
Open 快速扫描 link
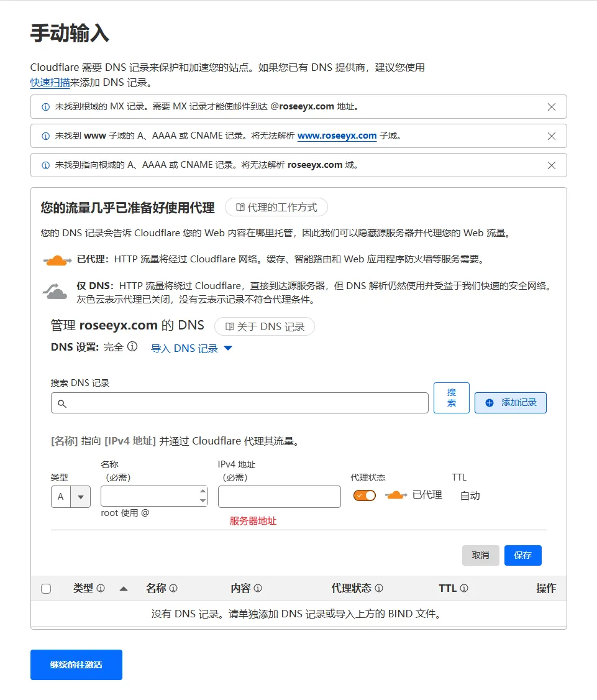pyautogui.click(x=50, y=83)
